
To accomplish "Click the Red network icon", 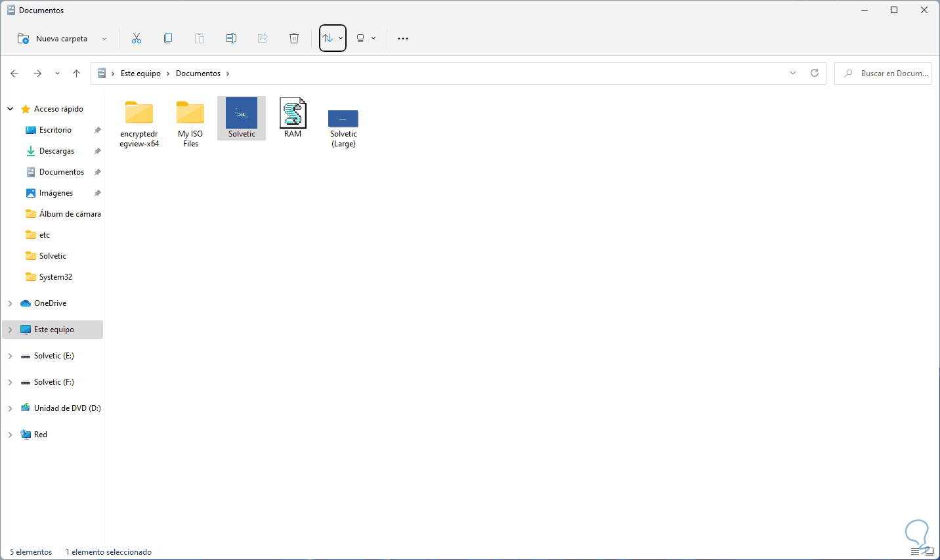I will 26,435.
